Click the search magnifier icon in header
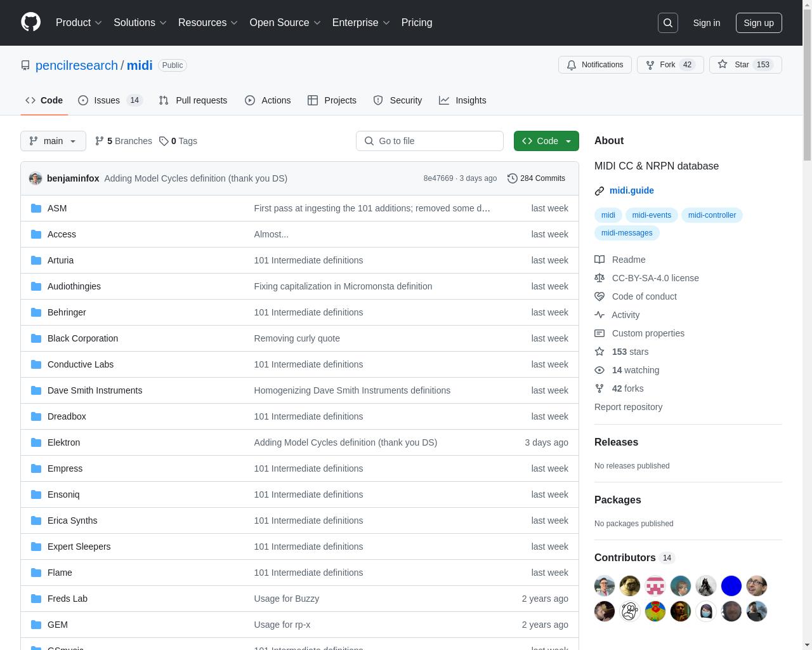812x650 pixels. pos(668,23)
